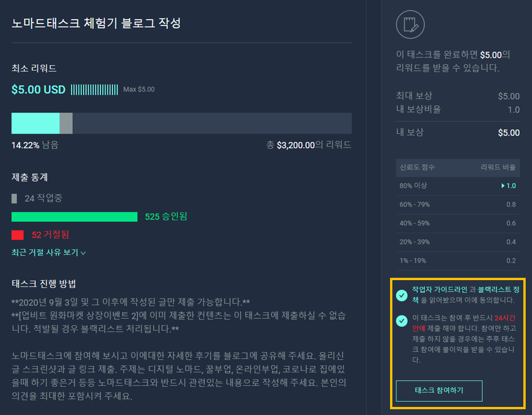Select the 80% 이상 trust score row

(x=458, y=186)
